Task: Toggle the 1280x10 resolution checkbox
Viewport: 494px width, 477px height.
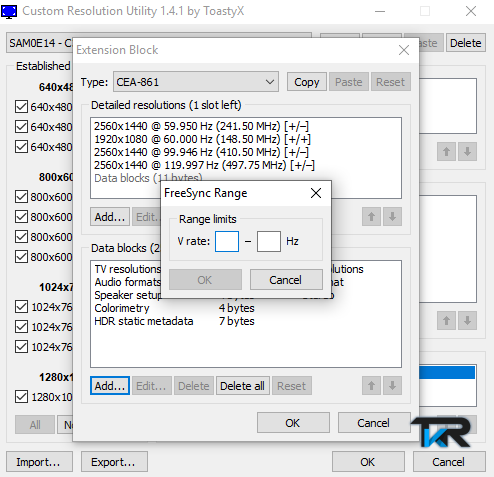Action: coord(21,397)
